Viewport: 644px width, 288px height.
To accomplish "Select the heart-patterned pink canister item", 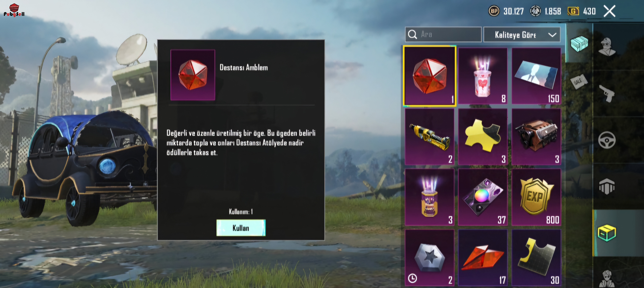I will tap(483, 76).
